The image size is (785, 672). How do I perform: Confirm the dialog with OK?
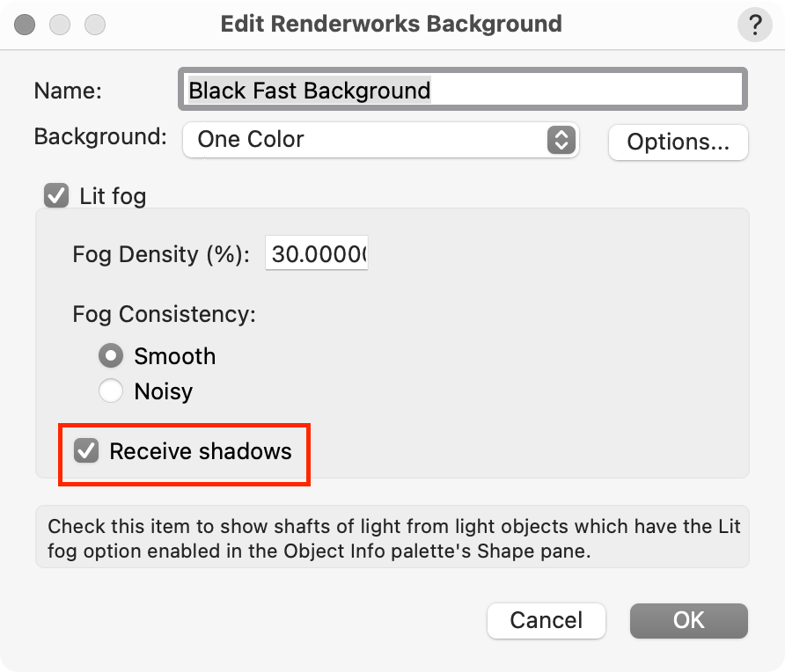point(688,620)
